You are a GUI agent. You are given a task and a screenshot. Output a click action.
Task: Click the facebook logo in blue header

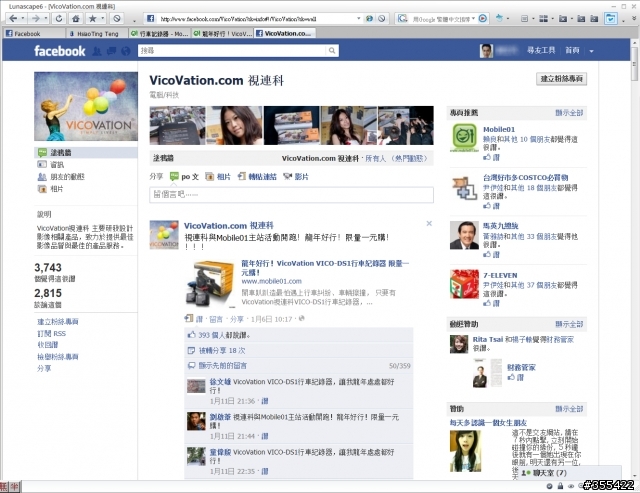60,51
